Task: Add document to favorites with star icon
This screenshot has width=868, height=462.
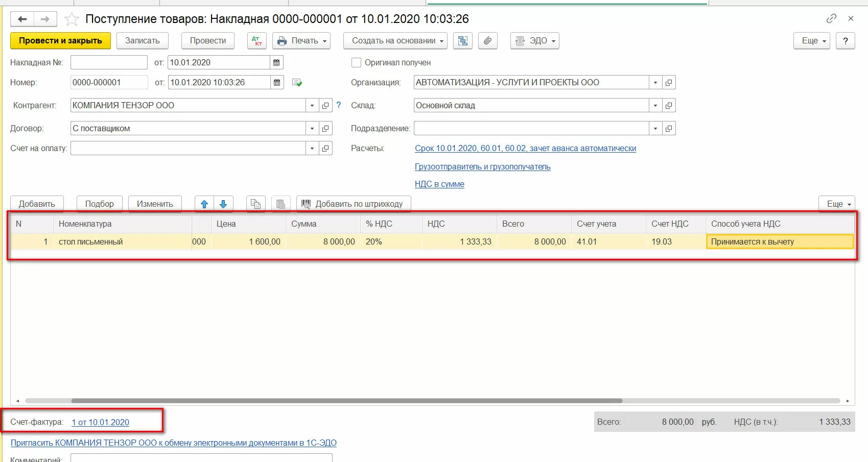Action: 72,19
